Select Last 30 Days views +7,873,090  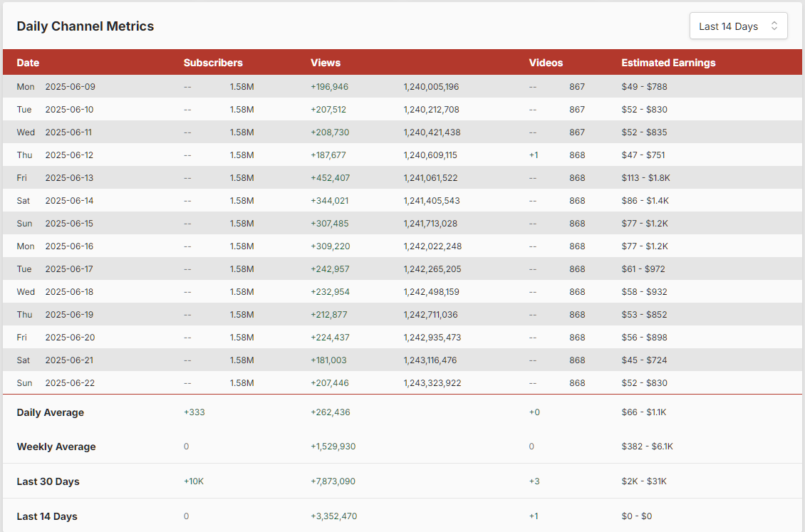[x=333, y=481]
